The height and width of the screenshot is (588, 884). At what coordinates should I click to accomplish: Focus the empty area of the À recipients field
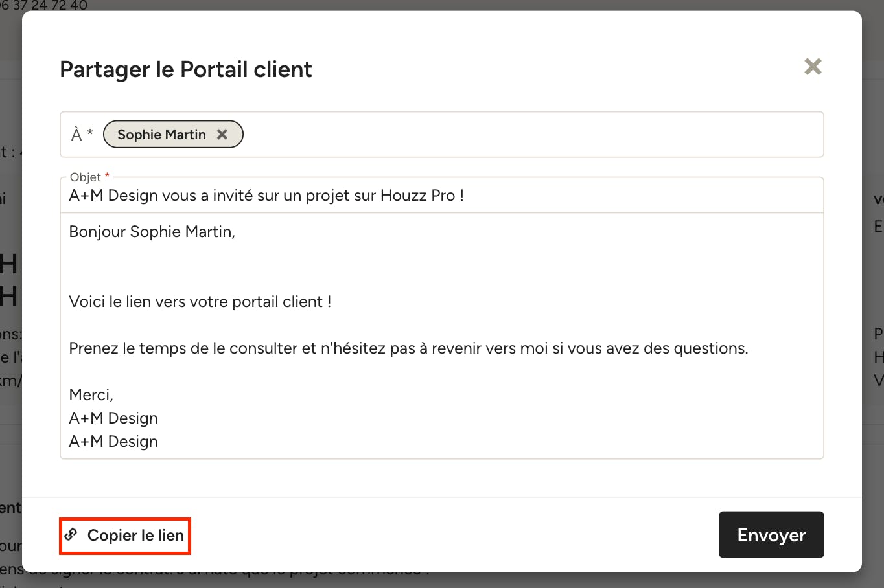531,135
